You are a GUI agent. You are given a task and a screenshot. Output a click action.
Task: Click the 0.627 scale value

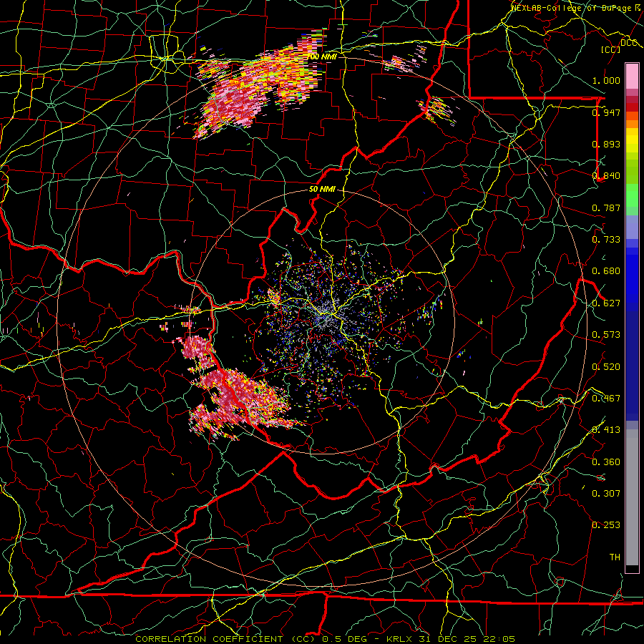pos(606,303)
